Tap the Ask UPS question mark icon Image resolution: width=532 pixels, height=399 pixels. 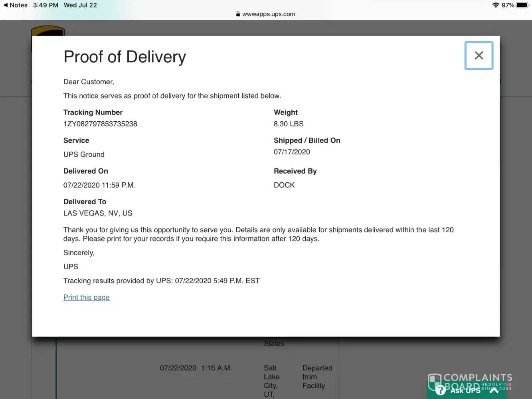click(440, 390)
